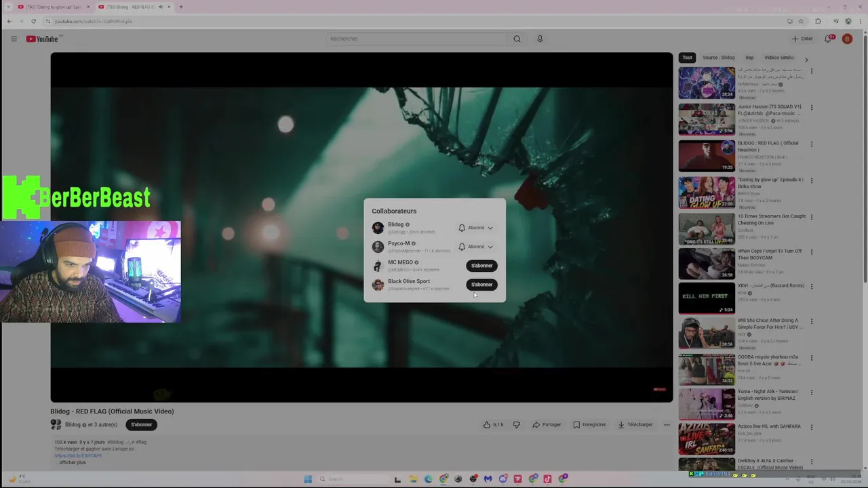Open 'Dating by glow up Episode 4' thumbnail
The height and width of the screenshot is (488, 868).
(x=707, y=192)
